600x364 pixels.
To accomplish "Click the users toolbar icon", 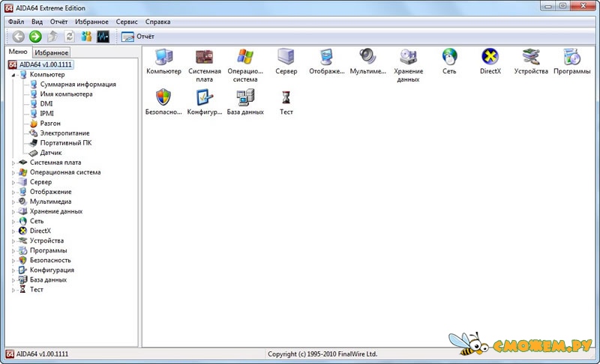I will click(86, 37).
